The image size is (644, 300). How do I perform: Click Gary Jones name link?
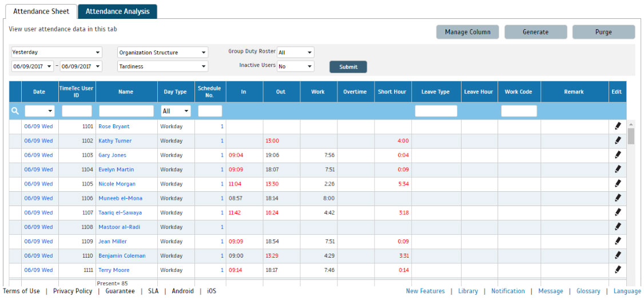coord(113,155)
